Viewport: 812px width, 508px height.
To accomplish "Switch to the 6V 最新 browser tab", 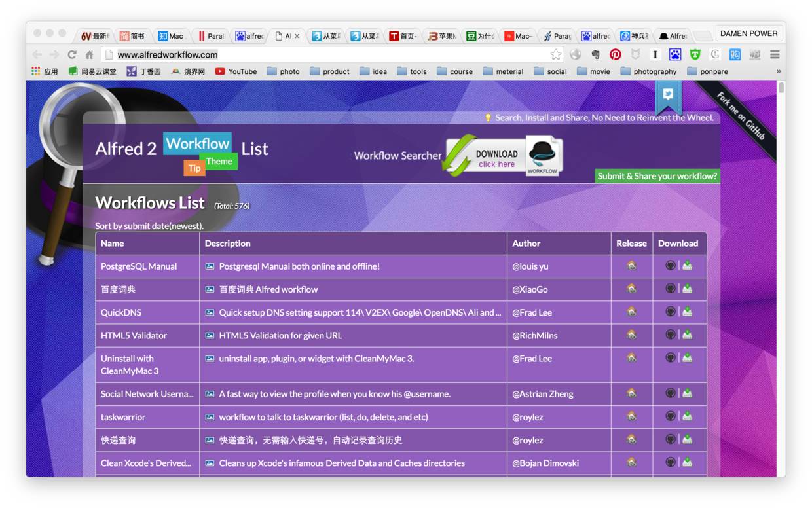I will click(x=95, y=36).
